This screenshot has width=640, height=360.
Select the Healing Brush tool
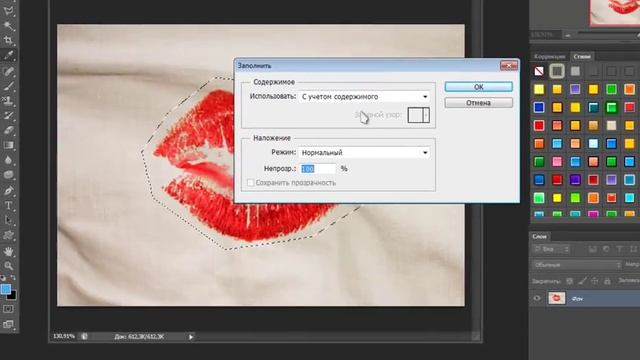8,71
